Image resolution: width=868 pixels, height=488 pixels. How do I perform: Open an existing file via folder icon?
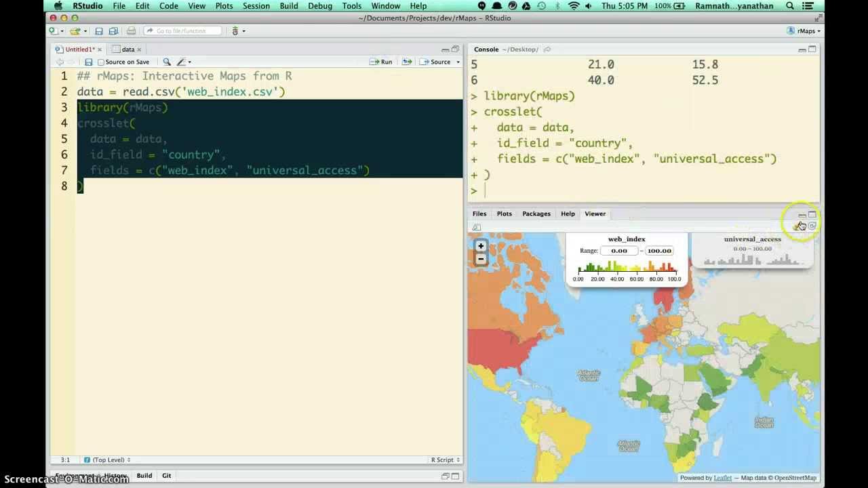coord(74,31)
